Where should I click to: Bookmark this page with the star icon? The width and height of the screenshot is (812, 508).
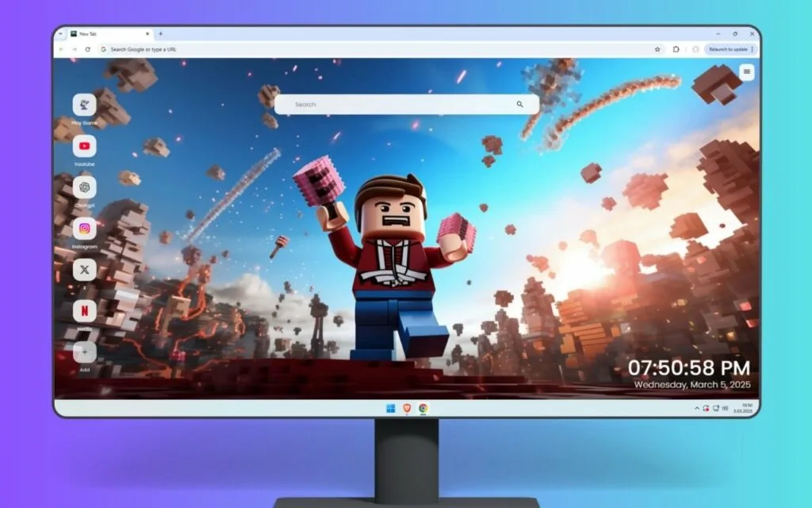click(x=657, y=49)
